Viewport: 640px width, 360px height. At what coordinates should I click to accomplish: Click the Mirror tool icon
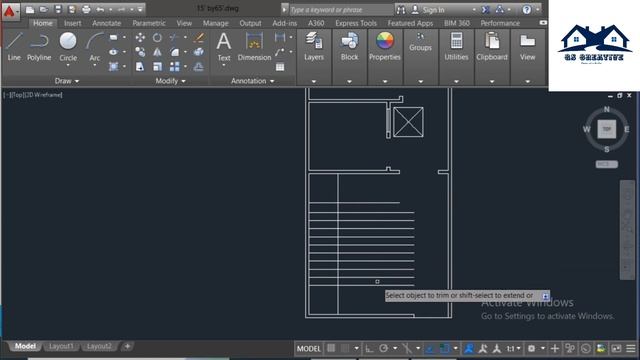[x=157, y=52]
